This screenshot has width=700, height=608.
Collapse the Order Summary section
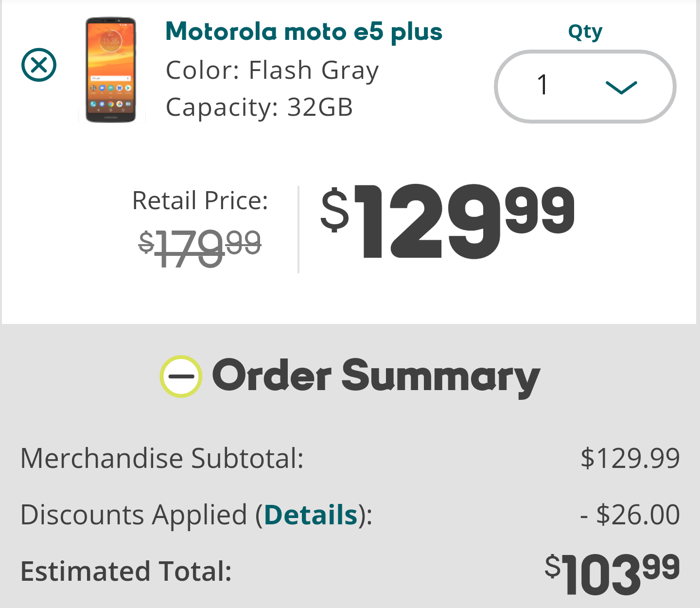[x=181, y=376]
